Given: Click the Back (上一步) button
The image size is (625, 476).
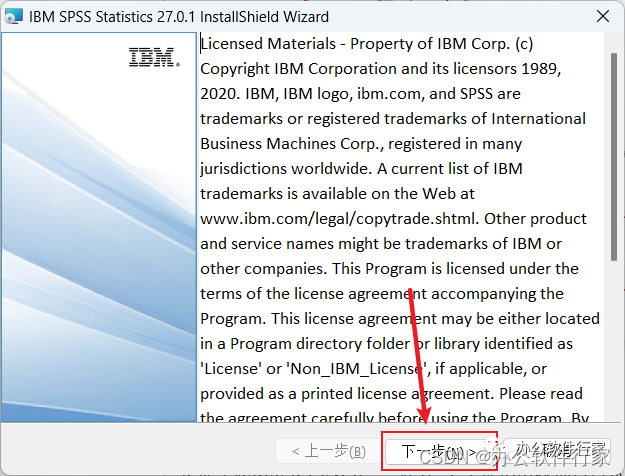Looking at the screenshot, I should pos(329,452).
